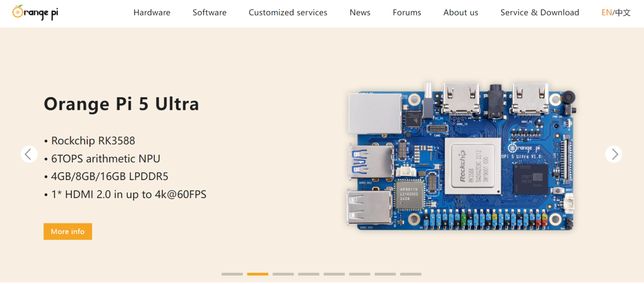Select the active orange second slide indicator
This screenshot has width=644, height=284.
[x=258, y=274]
